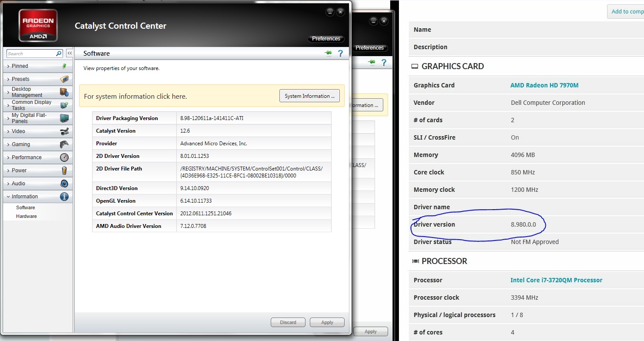Select Software under Information

(x=26, y=207)
